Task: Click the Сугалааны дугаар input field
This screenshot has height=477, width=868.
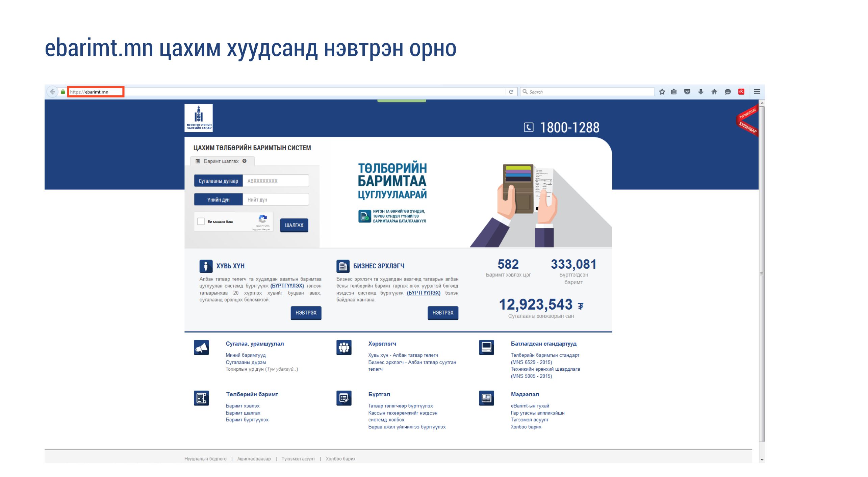Action: (276, 181)
